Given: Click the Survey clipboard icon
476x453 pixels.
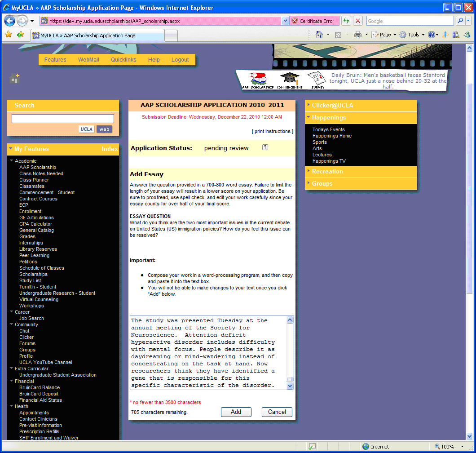Looking at the screenshot, I should [318, 79].
